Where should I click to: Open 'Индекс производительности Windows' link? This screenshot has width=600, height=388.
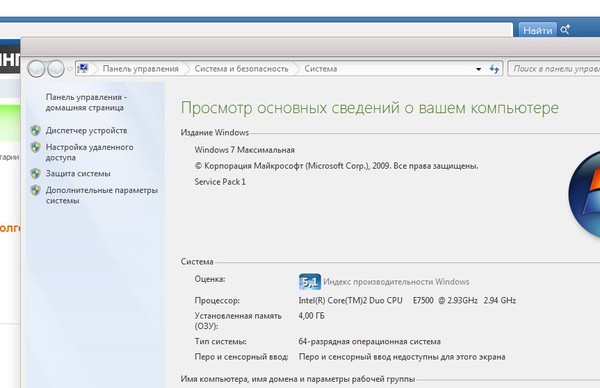pyautogui.click(x=396, y=282)
